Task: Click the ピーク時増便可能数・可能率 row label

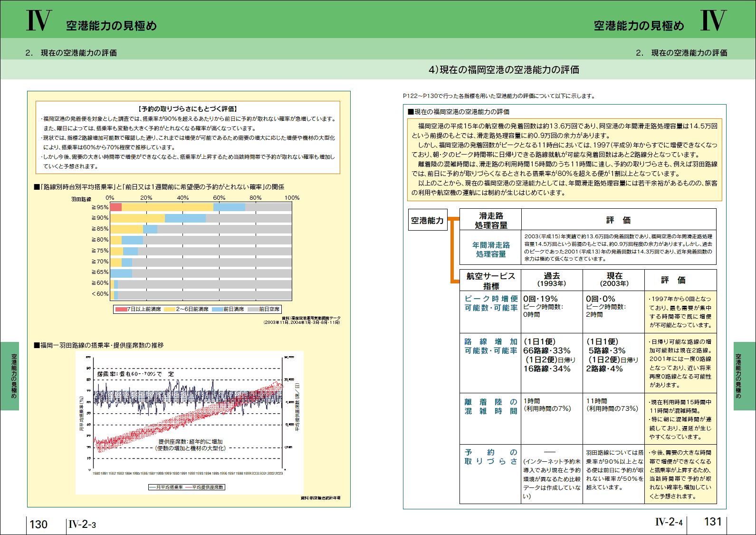Action: pyautogui.click(x=491, y=303)
